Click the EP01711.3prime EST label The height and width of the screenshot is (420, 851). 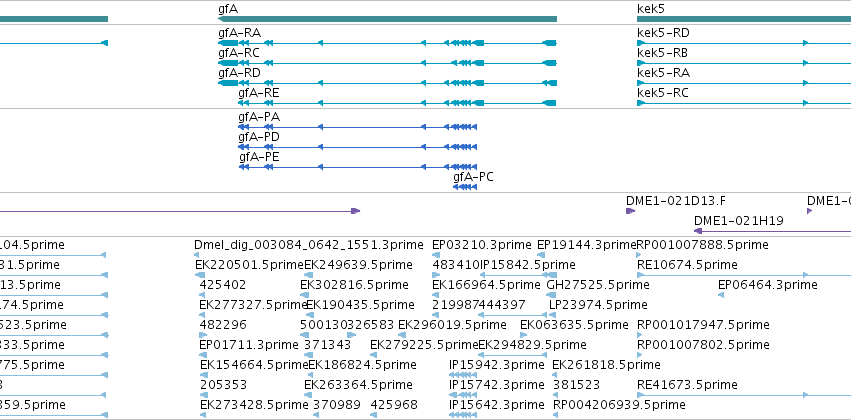click(249, 345)
